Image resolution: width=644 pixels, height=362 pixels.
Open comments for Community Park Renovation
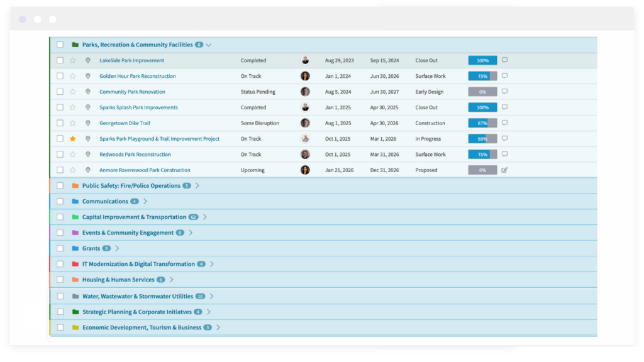pyautogui.click(x=504, y=92)
